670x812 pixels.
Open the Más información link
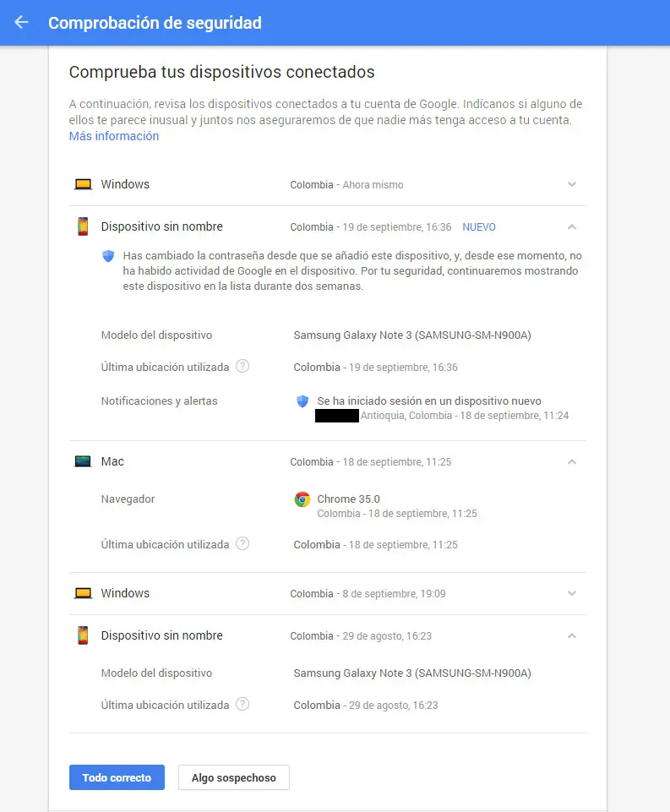coord(114,136)
